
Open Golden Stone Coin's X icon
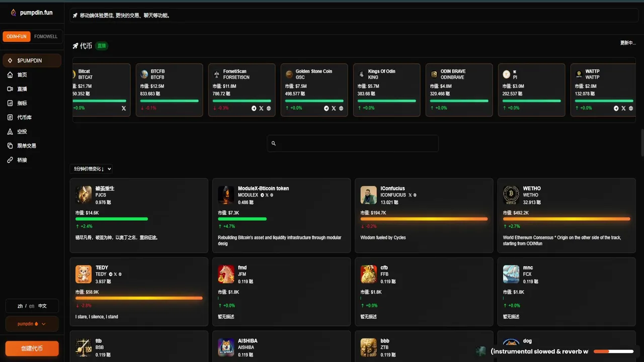click(334, 108)
